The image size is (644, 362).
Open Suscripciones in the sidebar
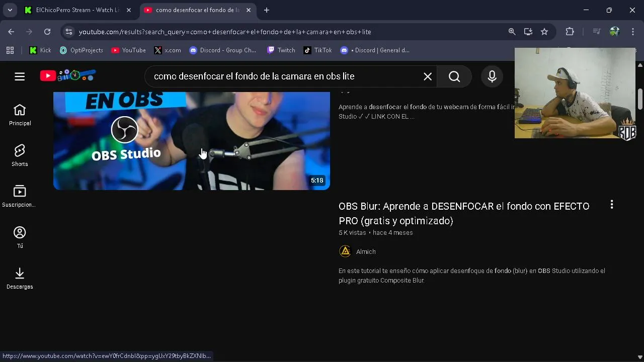click(20, 197)
